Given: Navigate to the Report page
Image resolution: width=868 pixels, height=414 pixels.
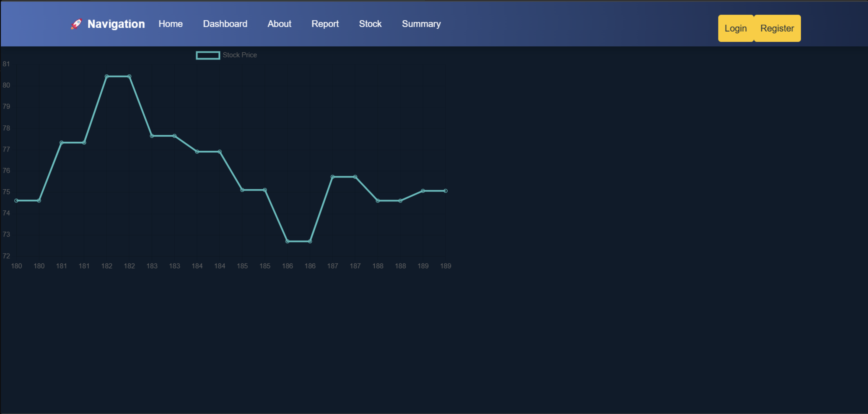Looking at the screenshot, I should (x=325, y=24).
